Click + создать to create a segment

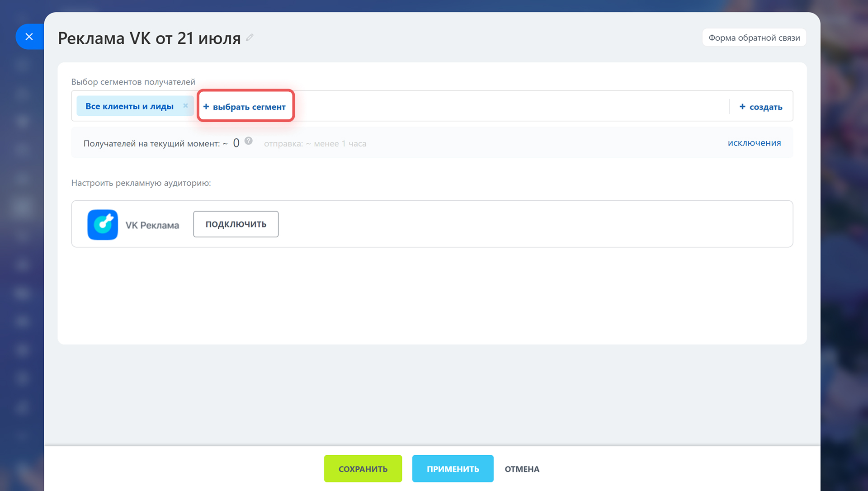(761, 107)
